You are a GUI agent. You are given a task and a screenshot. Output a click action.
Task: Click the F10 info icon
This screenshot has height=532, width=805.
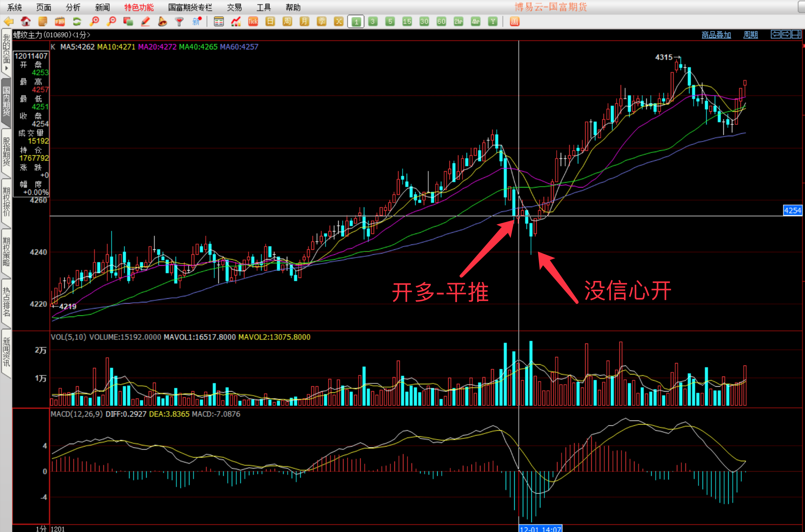(x=60, y=22)
